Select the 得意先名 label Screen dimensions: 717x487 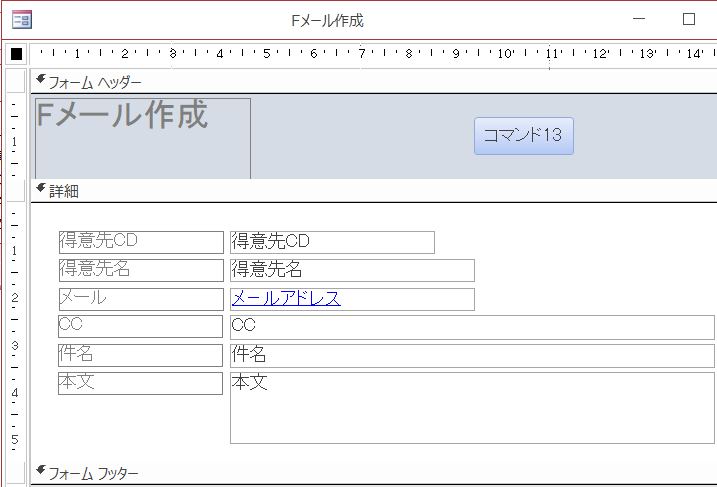[x=140, y=270]
